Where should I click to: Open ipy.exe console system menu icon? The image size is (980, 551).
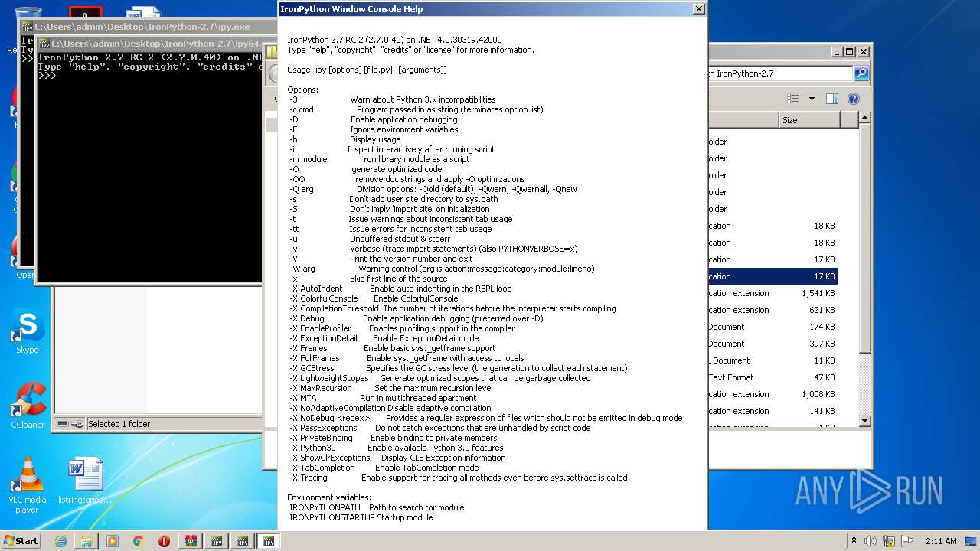28,27
